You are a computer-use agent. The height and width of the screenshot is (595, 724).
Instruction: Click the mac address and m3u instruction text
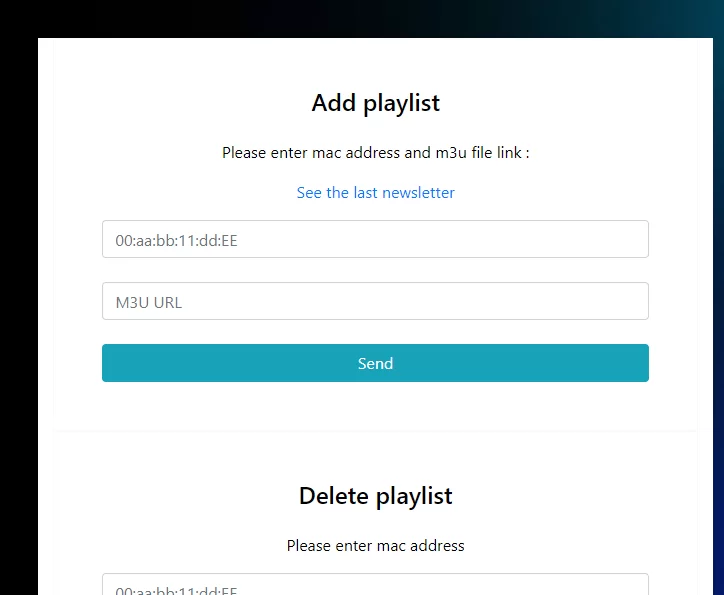click(x=375, y=152)
